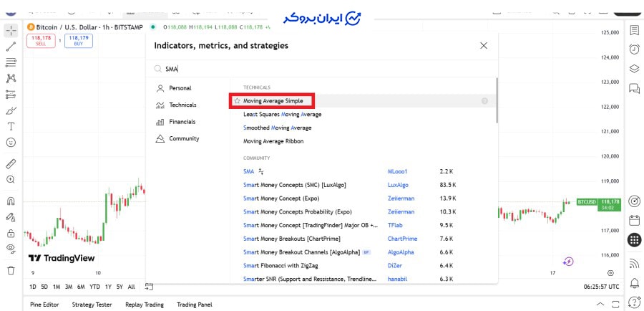The image size is (644, 311).
Task: Click the 06:25:57 UTC timezone selector
Action: pyautogui.click(x=602, y=287)
